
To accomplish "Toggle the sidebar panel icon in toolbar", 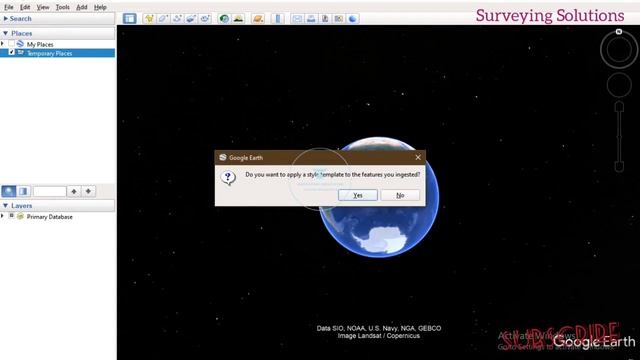I will (129, 18).
